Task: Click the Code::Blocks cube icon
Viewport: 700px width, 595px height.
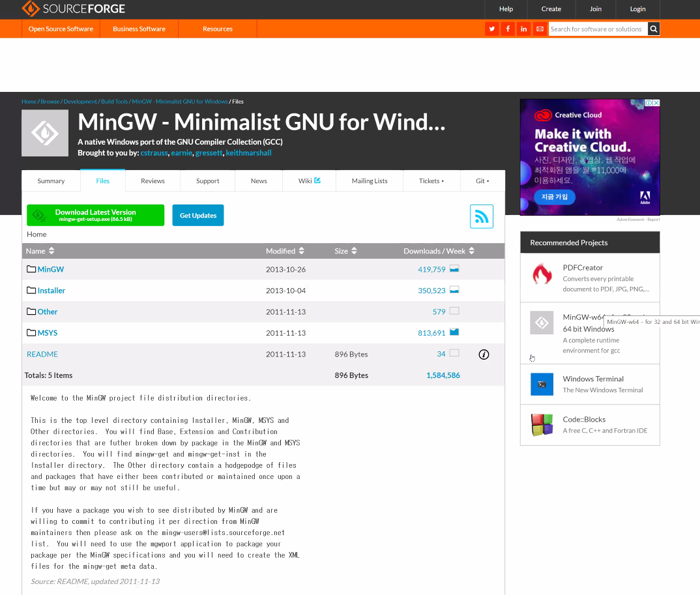Action: point(542,424)
